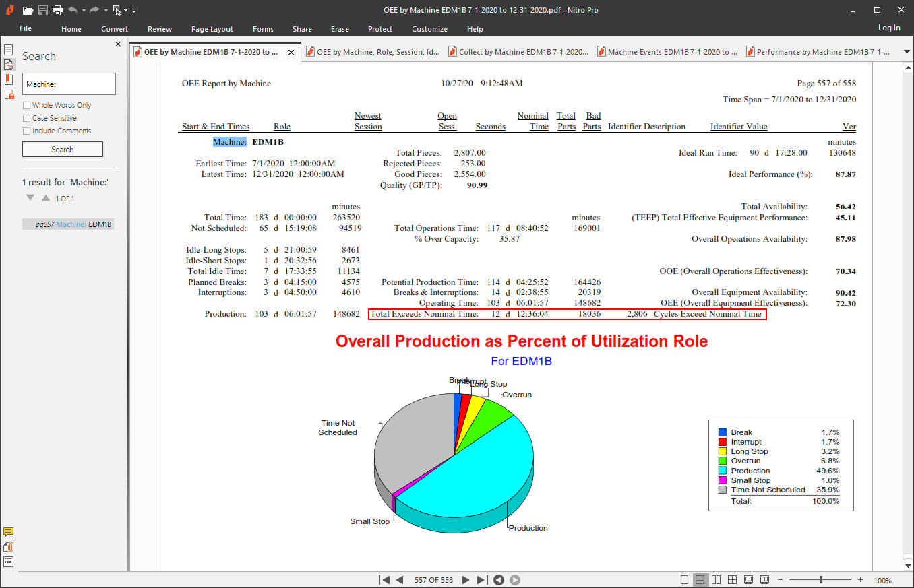The image size is (914, 588).
Task: Click the Previous View circular back button
Action: coord(499,580)
